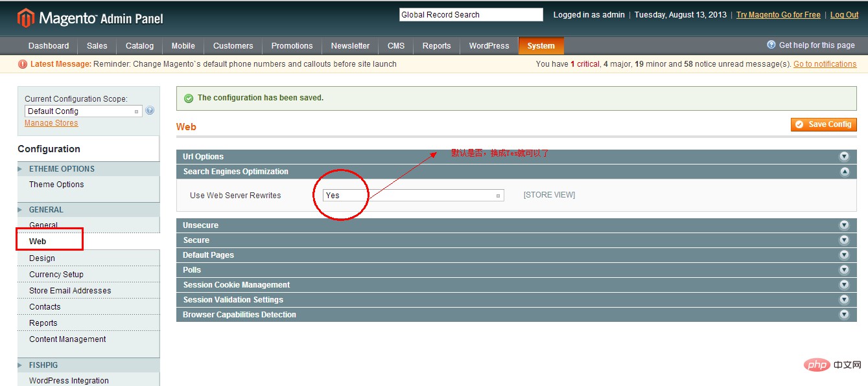This screenshot has height=386, width=868.
Task: Click the help icon near 'Get help for this page'
Action: [x=771, y=45]
